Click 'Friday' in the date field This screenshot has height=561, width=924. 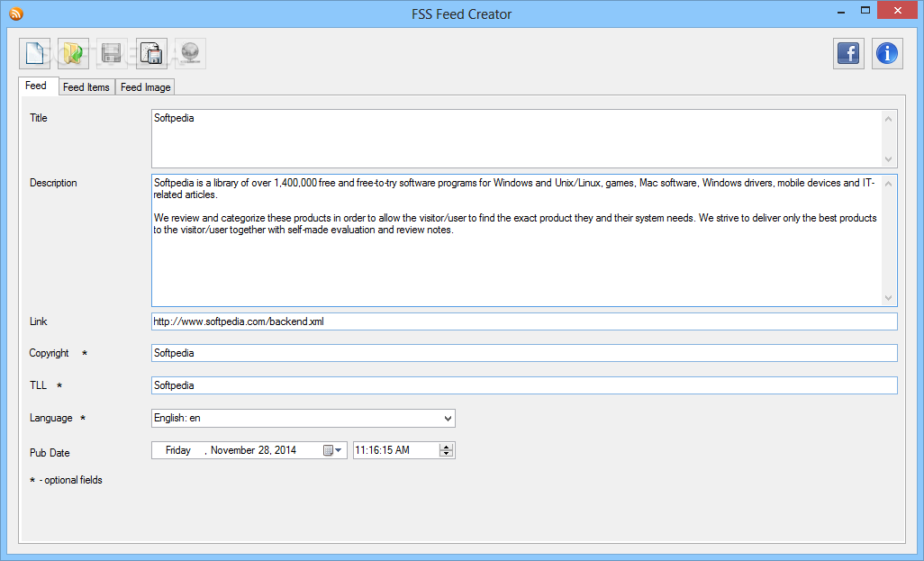click(x=178, y=450)
